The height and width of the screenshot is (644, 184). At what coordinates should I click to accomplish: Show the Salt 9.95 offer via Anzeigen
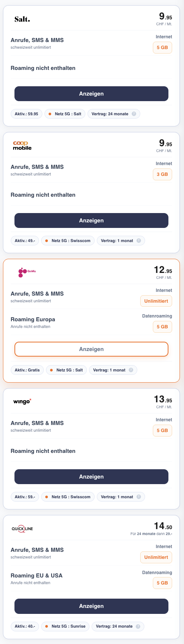tap(91, 94)
